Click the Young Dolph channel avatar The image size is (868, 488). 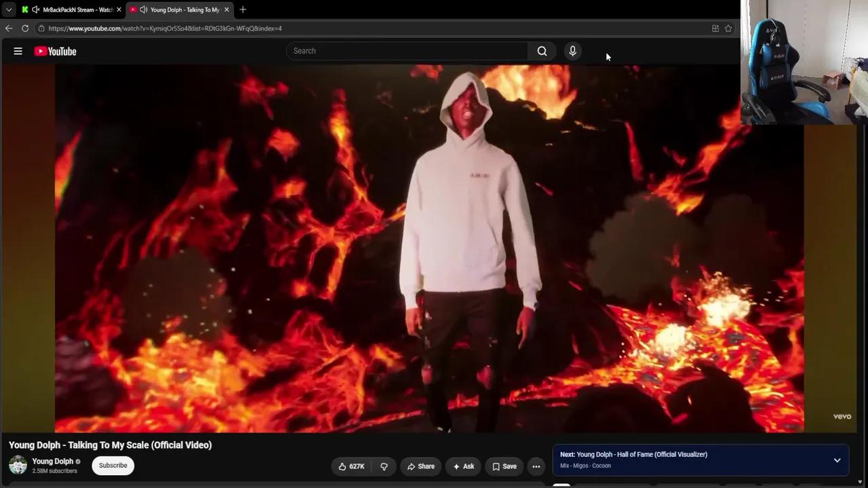(18, 465)
